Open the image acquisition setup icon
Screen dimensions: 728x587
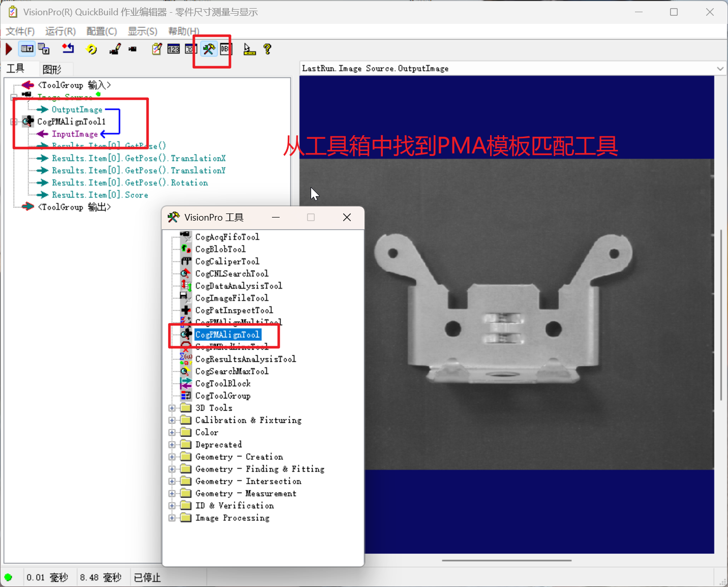[x=115, y=49]
